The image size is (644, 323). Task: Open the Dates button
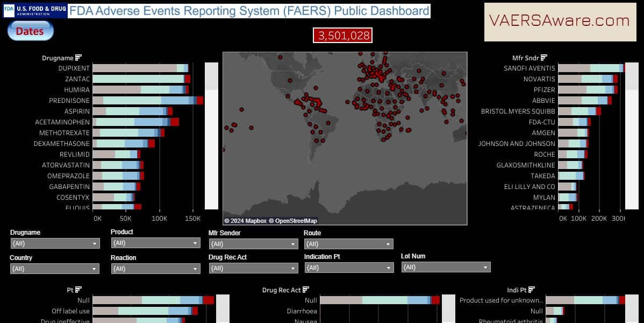pyautogui.click(x=31, y=31)
